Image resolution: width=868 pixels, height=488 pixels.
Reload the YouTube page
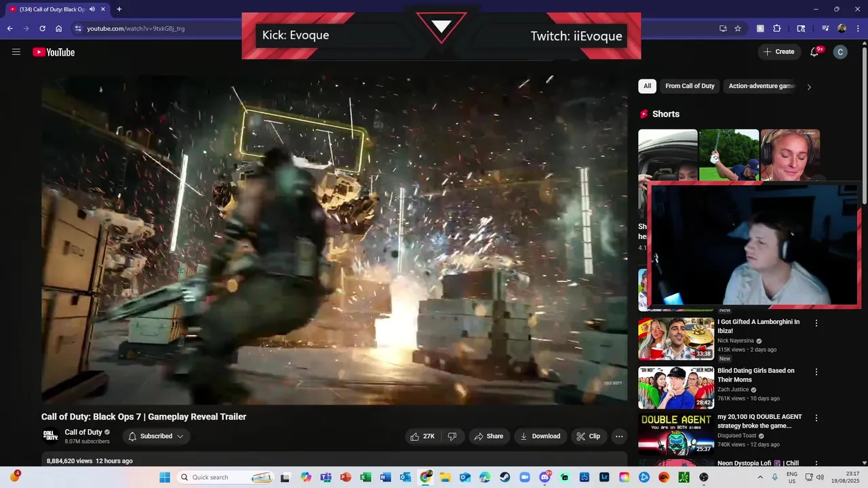pos(43,28)
